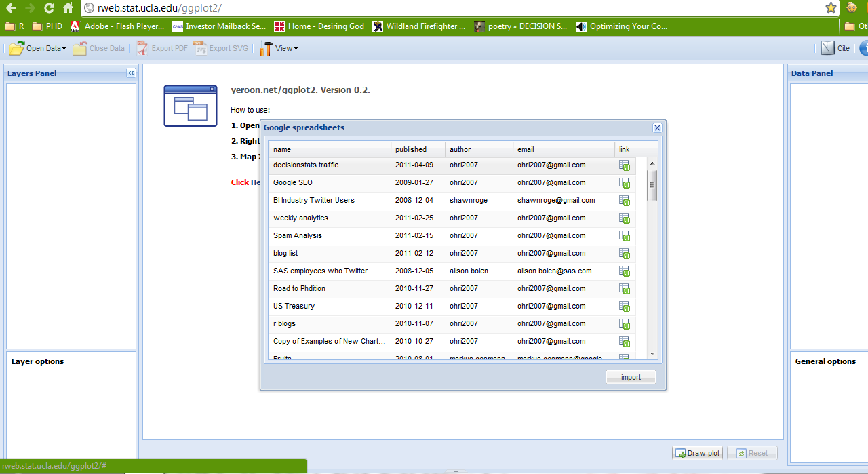This screenshot has height=474, width=868.
Task: Open spreadsheet icon for weekly analytics row
Action: click(x=625, y=218)
